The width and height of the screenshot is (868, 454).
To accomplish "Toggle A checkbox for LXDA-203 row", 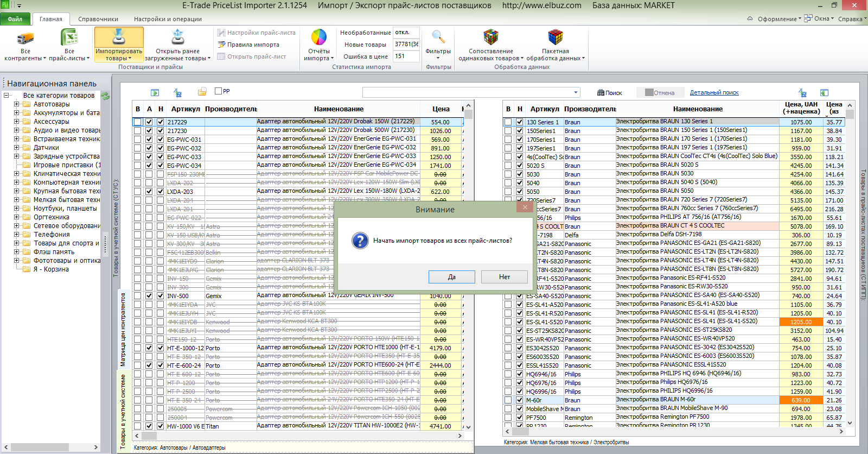I will (149, 192).
